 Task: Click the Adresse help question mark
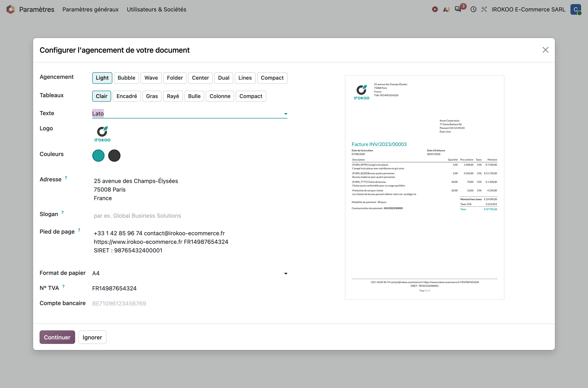pyautogui.click(x=66, y=178)
